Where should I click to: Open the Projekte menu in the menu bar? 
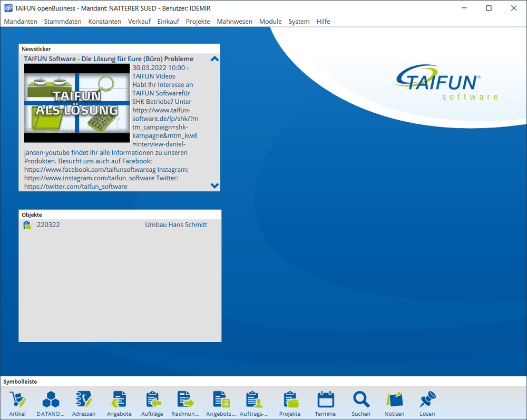coord(198,22)
